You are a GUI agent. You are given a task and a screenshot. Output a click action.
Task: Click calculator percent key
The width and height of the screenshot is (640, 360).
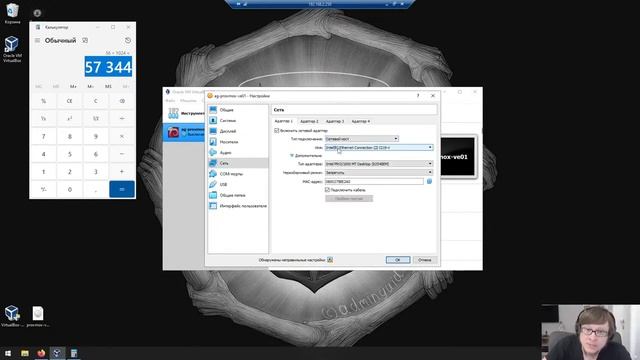click(43, 101)
